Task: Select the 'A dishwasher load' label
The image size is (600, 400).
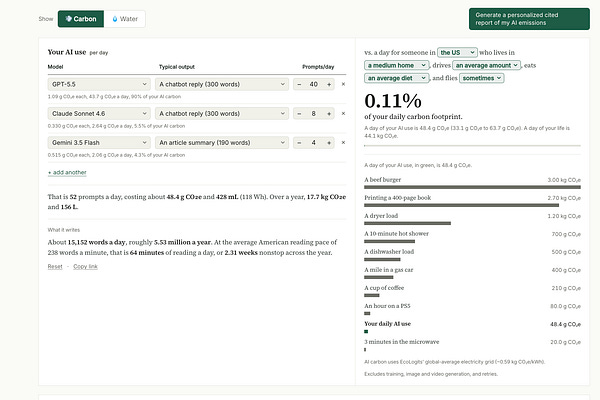Action: click(389, 251)
